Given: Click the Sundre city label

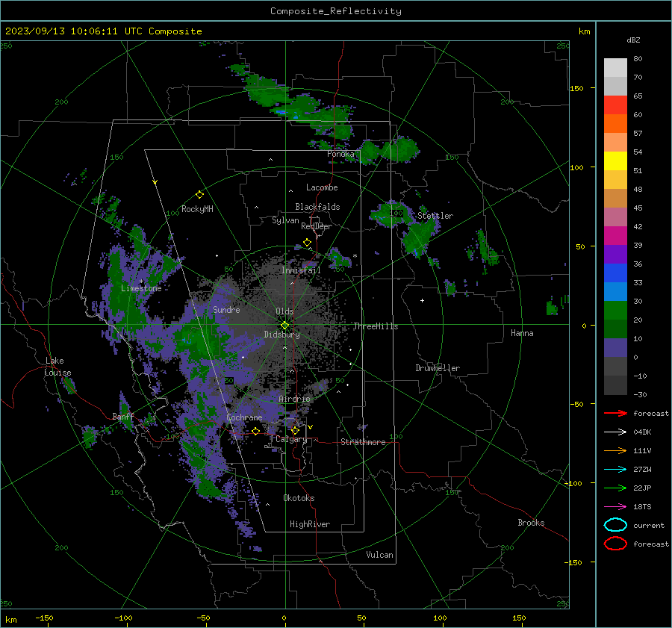Looking at the screenshot, I should pyautogui.click(x=226, y=310).
